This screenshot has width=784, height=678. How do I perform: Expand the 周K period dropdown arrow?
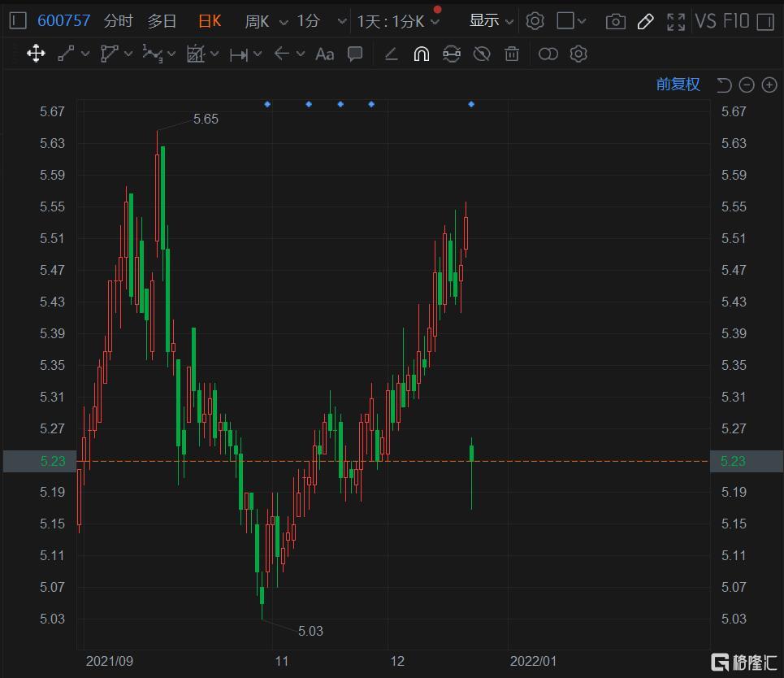(284, 22)
